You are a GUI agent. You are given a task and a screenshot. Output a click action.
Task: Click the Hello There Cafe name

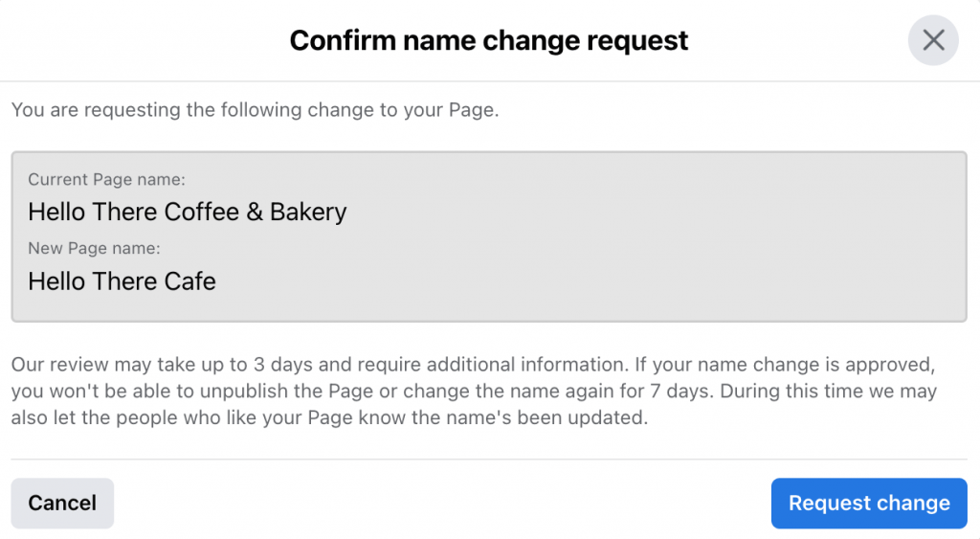coord(122,281)
